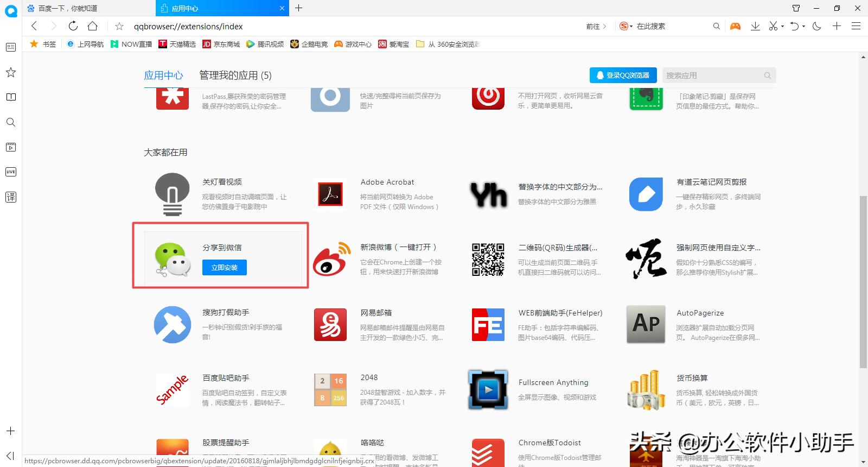Collapse the sidebar with arrow icon
The width and height of the screenshot is (868, 467).
pos(10,456)
